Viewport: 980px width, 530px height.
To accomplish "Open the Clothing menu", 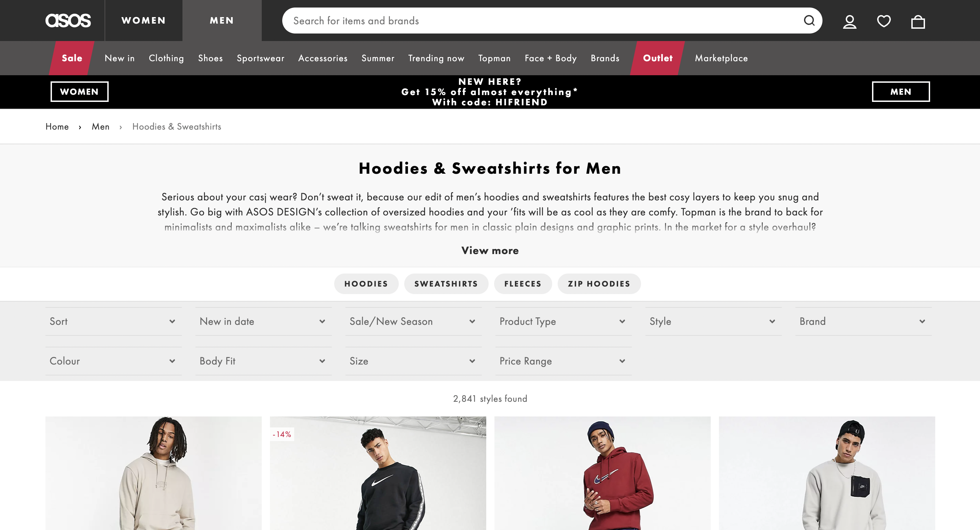I will coord(166,58).
